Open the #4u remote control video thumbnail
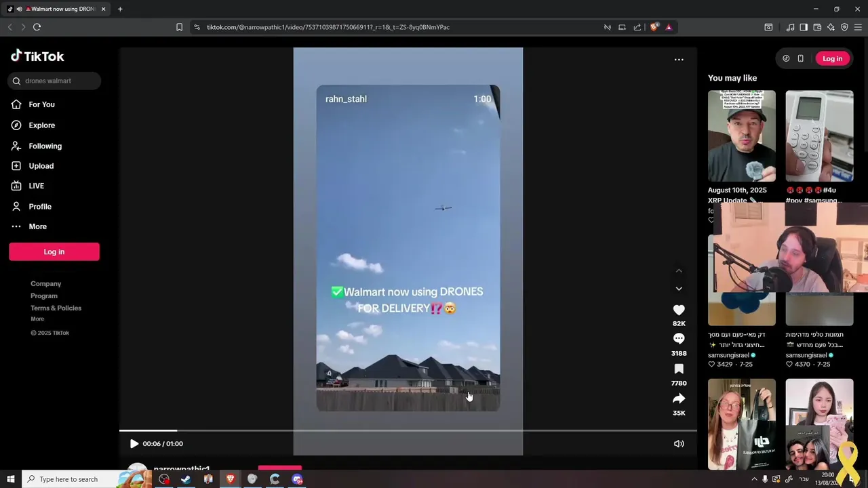The width and height of the screenshot is (868, 488). pos(819,136)
